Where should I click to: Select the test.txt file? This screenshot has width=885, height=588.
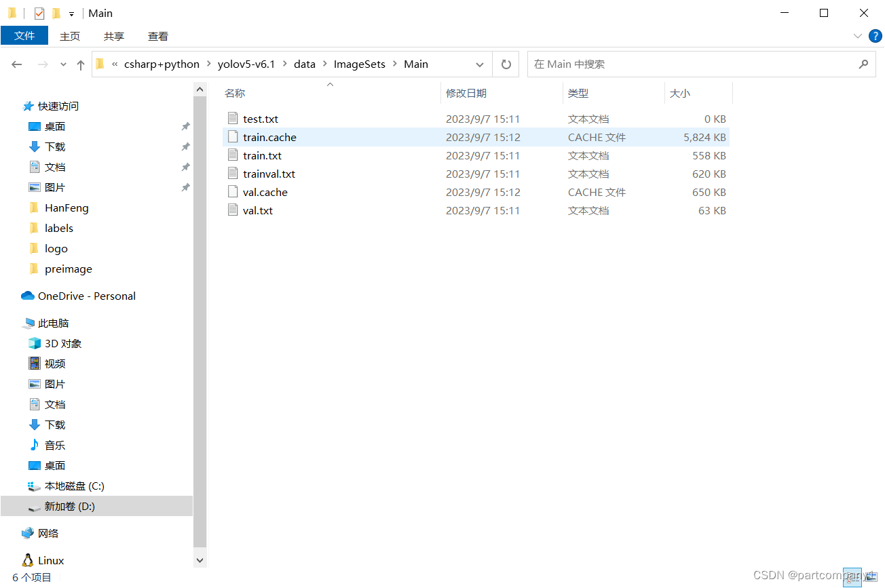click(476, 119)
